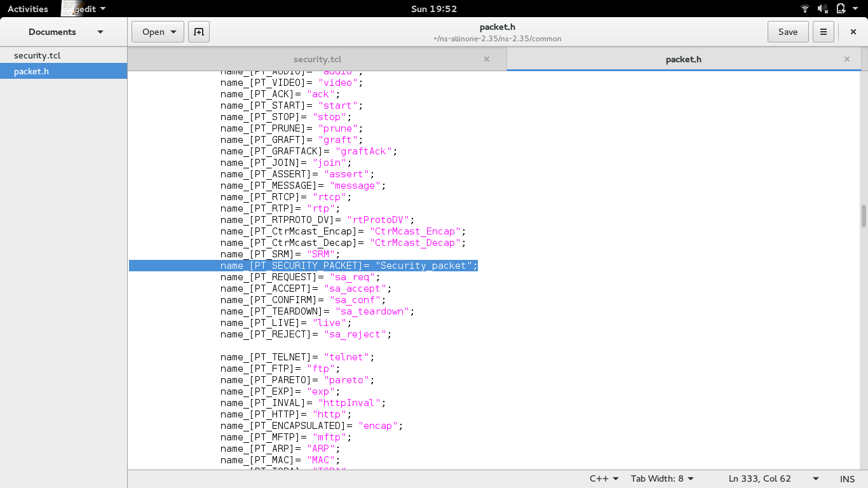
Task: Click the name_[PT_ARP]= "ARP" line
Action: point(280,449)
